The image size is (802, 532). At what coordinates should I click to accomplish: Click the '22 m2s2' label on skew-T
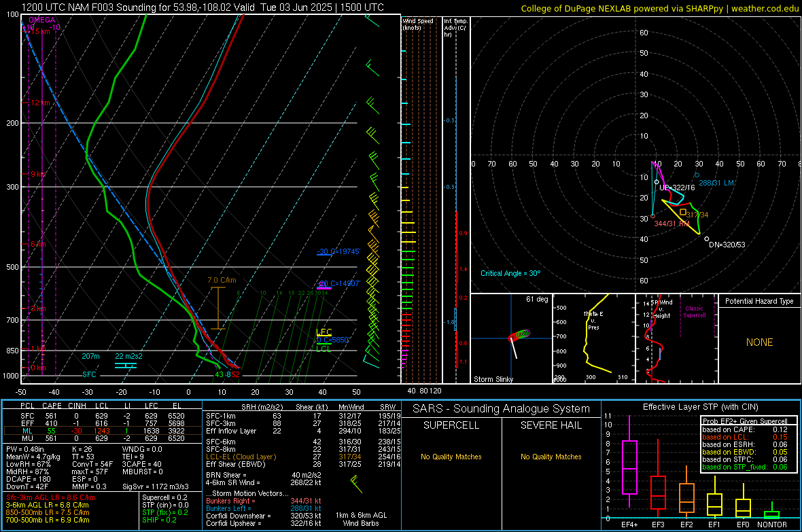tap(129, 357)
